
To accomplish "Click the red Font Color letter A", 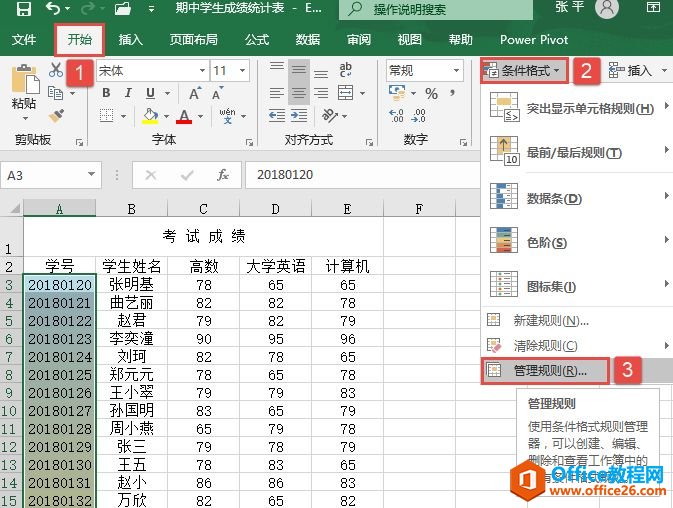I will pyautogui.click(x=184, y=116).
